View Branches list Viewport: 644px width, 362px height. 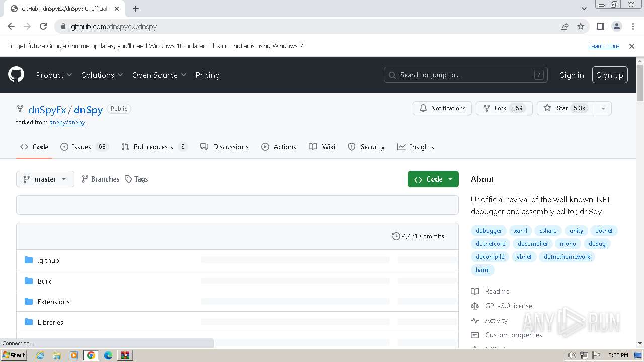[100, 179]
